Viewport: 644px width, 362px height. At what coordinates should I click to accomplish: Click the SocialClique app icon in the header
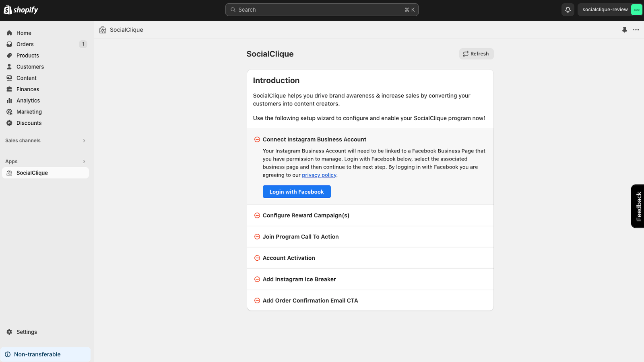pos(103,30)
